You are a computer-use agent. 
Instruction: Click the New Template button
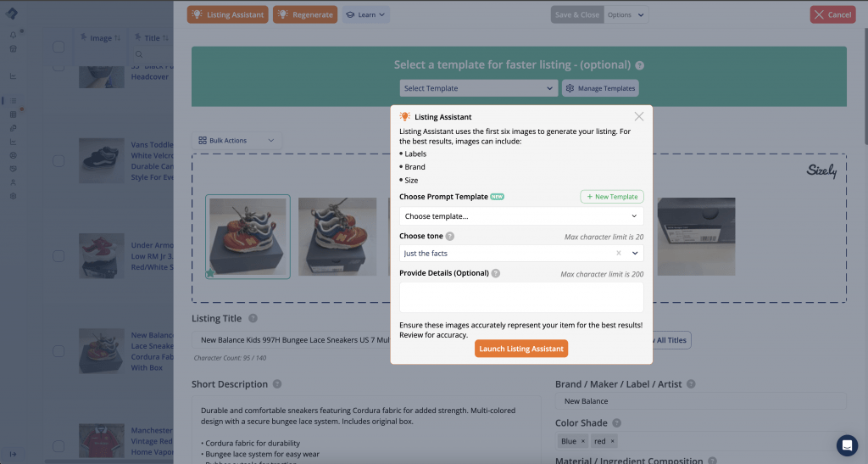[x=612, y=197]
